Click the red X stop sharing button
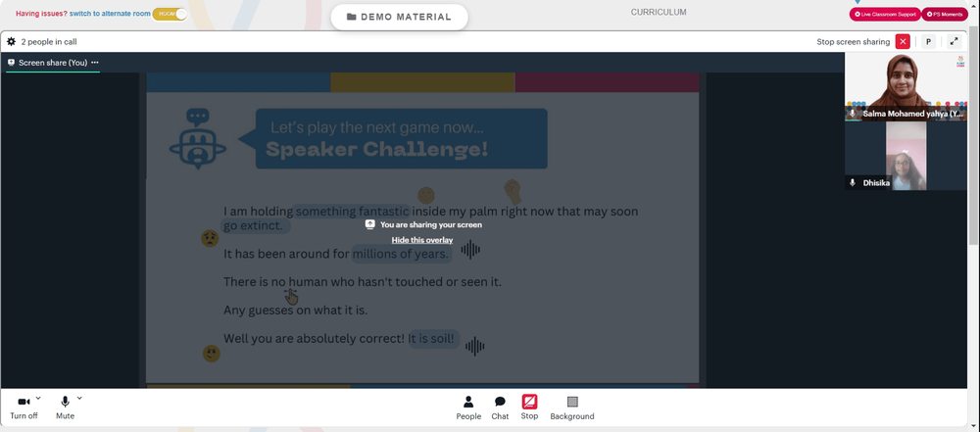The height and width of the screenshot is (432, 980). [903, 42]
